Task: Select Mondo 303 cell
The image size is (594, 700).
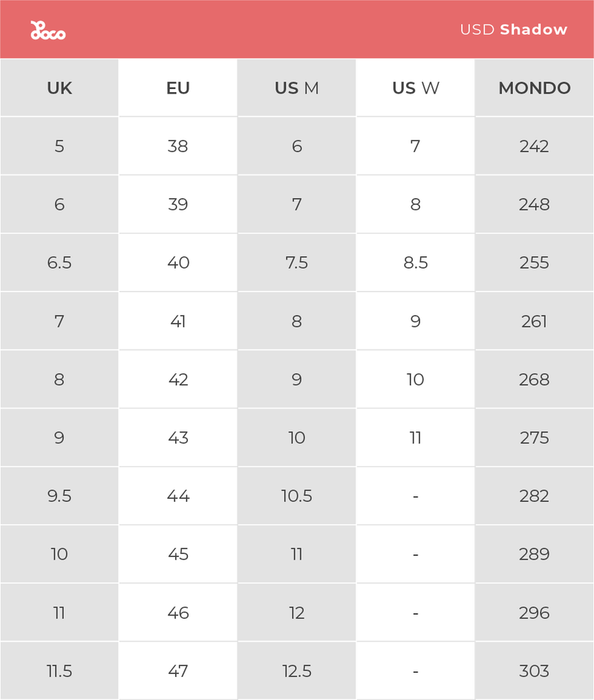Action: 535,671
